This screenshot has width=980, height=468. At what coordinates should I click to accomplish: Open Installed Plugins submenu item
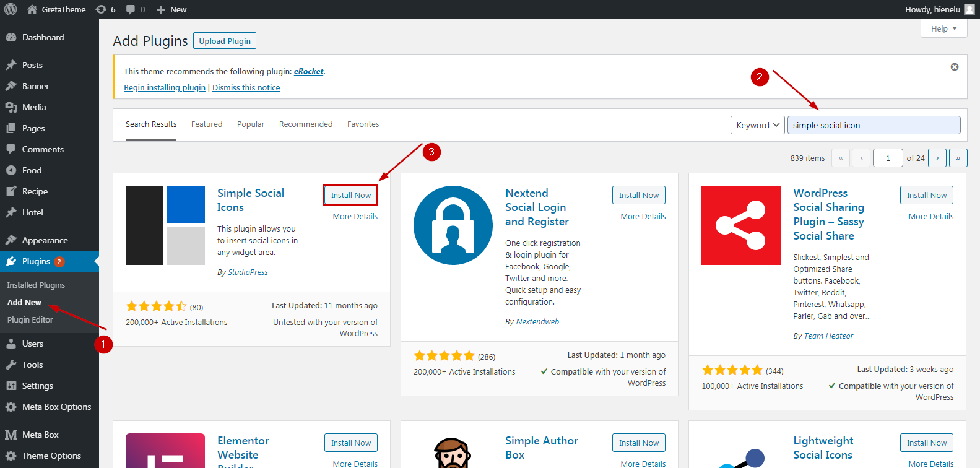click(36, 285)
